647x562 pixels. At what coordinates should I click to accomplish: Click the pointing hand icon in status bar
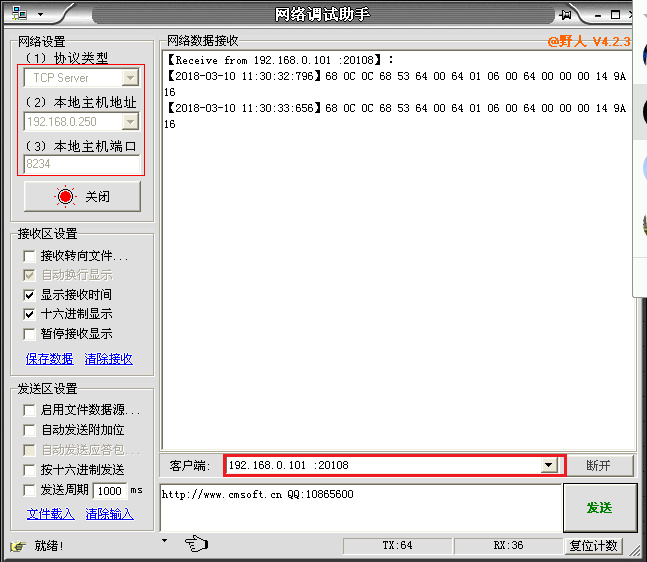[196, 543]
